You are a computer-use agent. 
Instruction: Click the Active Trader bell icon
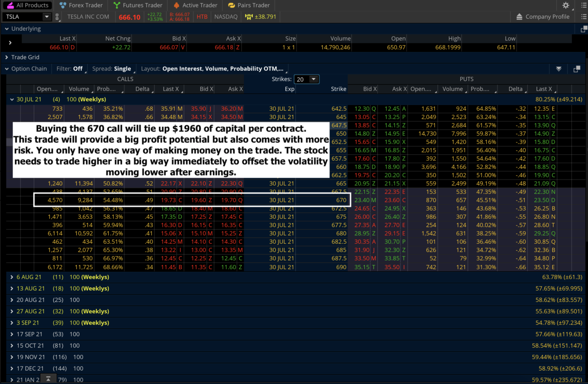pyautogui.click(x=177, y=6)
